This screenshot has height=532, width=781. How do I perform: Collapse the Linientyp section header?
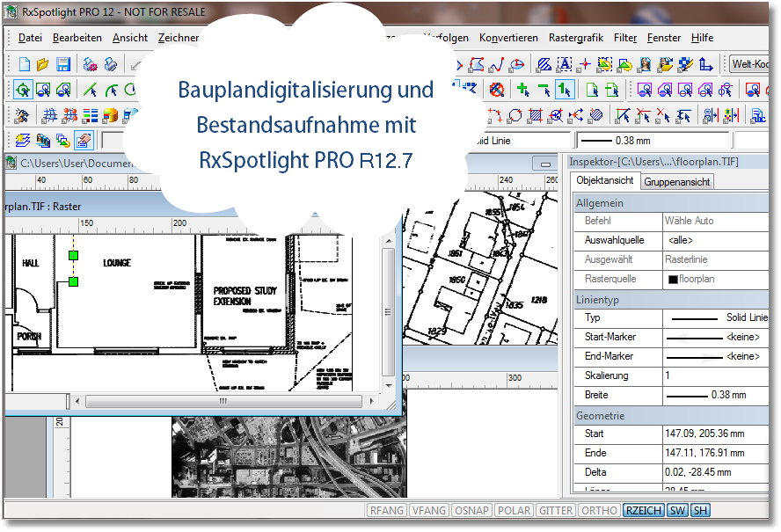point(598,299)
